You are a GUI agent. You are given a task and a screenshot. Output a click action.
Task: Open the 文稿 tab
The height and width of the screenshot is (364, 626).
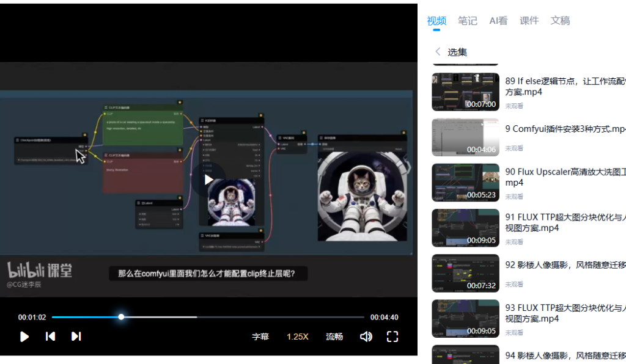point(560,21)
